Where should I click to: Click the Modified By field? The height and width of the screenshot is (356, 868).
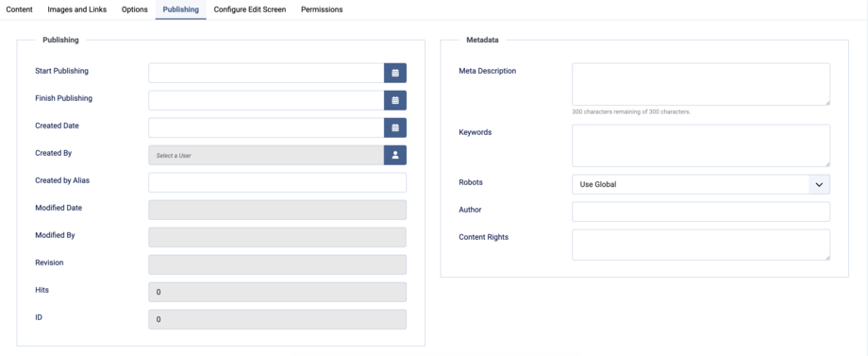click(277, 237)
